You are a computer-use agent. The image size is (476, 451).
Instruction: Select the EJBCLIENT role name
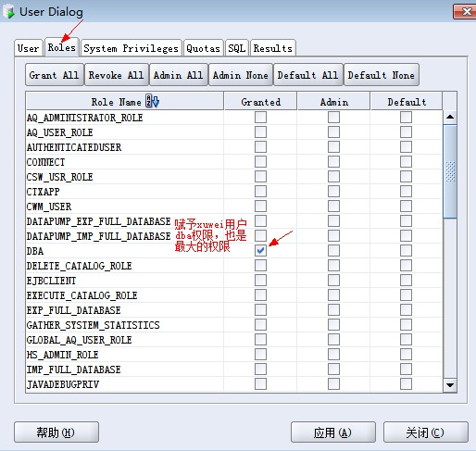[51, 281]
